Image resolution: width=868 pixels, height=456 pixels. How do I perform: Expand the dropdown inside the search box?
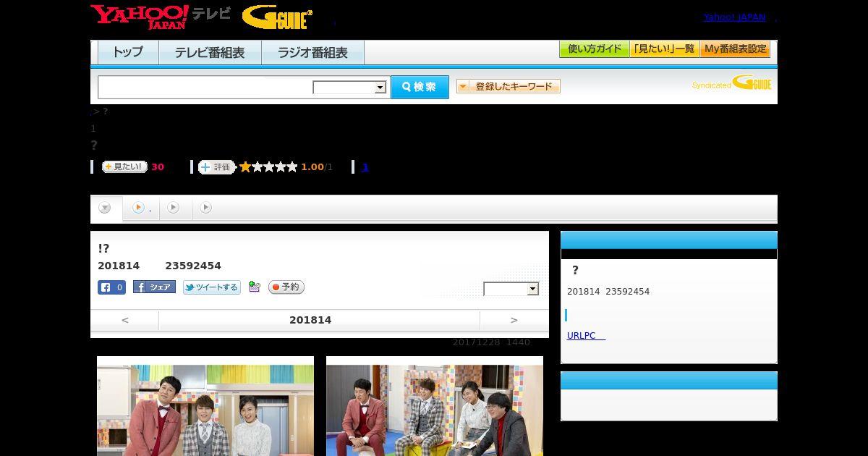pos(349,88)
